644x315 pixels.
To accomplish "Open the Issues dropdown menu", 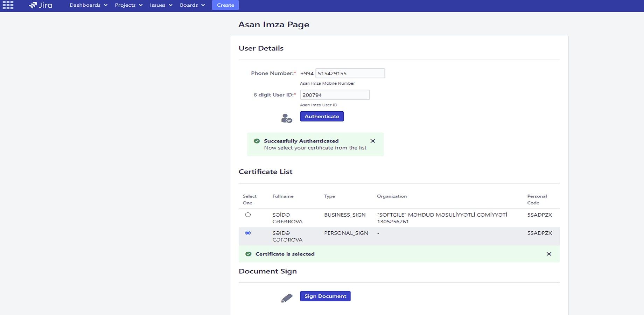I will [161, 5].
